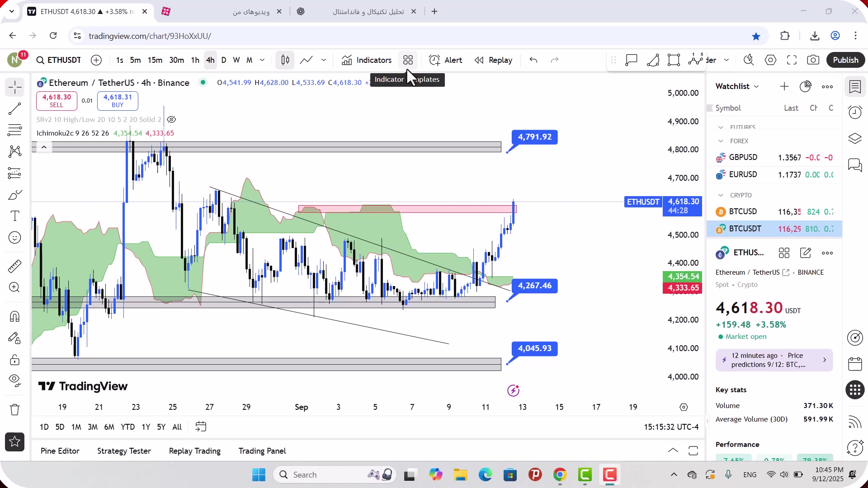Screen dimensions: 868x488
Task: Open quick search lightbulb icon
Action: coord(749,60)
